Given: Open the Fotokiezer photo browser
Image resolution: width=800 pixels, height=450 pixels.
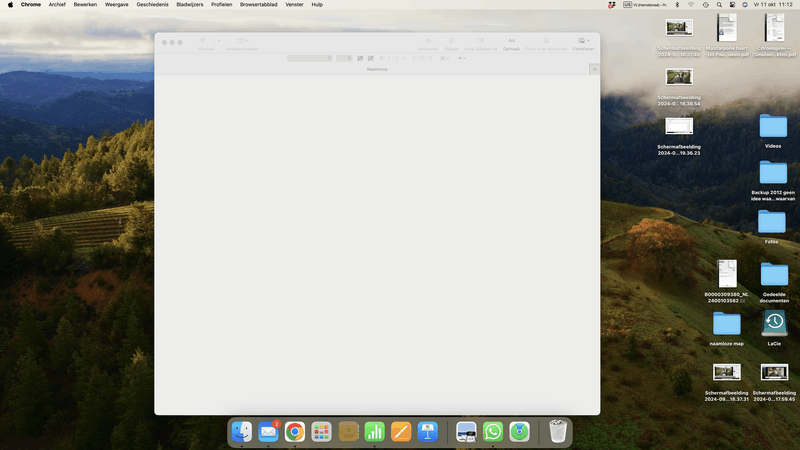Looking at the screenshot, I should click(583, 41).
